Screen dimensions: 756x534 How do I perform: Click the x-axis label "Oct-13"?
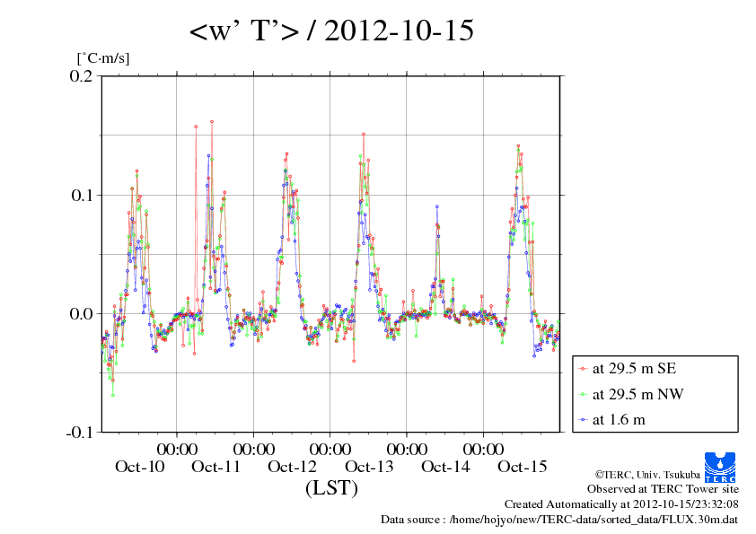(369, 467)
